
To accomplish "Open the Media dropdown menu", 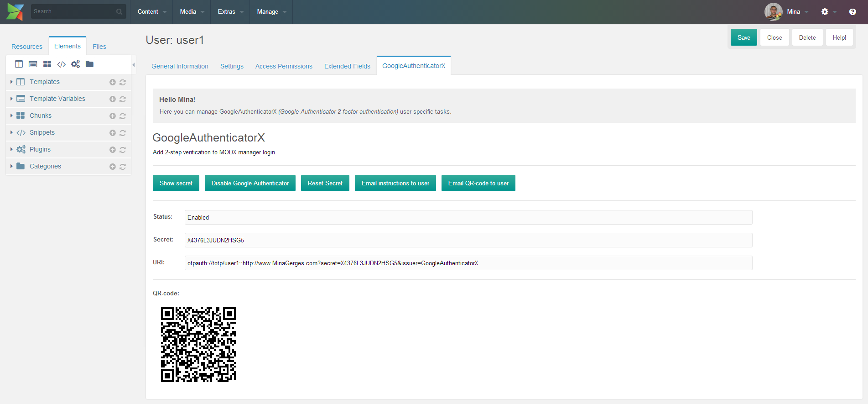I will click(x=192, y=12).
